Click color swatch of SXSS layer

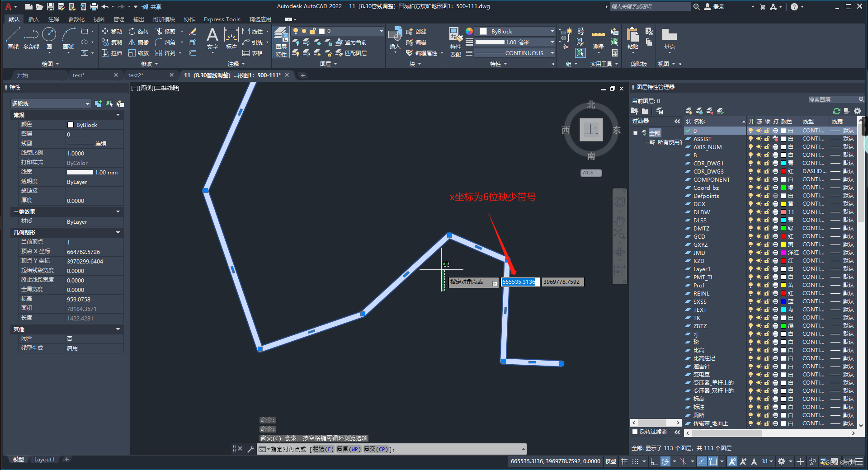pos(783,301)
